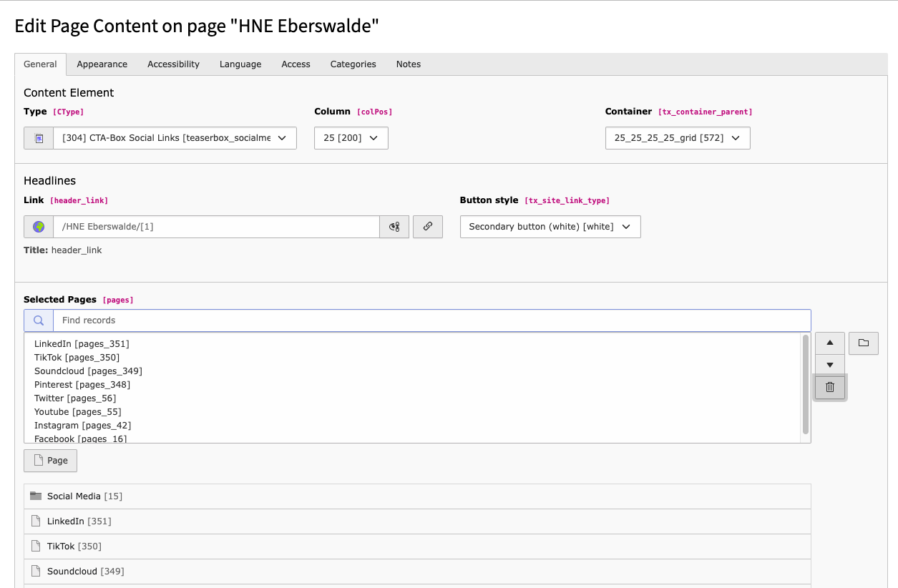Select Pinterest [pages_348] in the selected list

point(82,385)
